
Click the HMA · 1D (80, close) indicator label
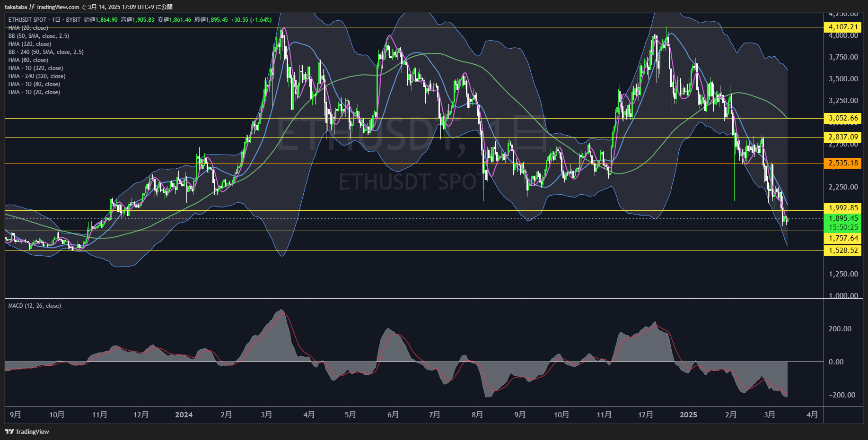(34, 84)
